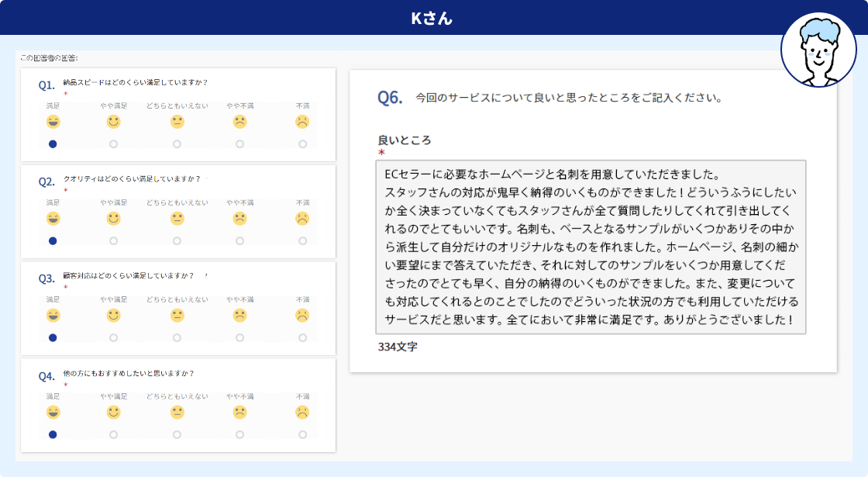868x477 pixels.
Task: Select the selected 満足 radio button in Q1
Action: [x=53, y=144]
